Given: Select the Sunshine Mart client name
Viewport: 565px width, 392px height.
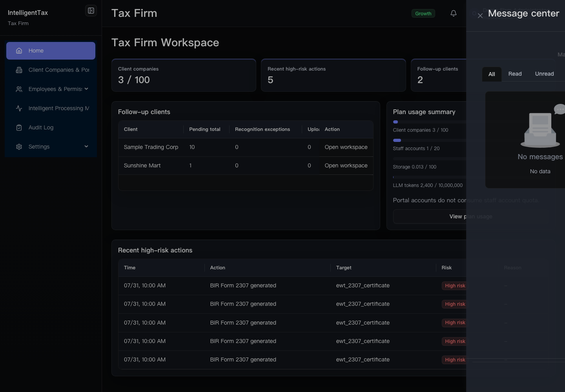Looking at the screenshot, I should 142,165.
